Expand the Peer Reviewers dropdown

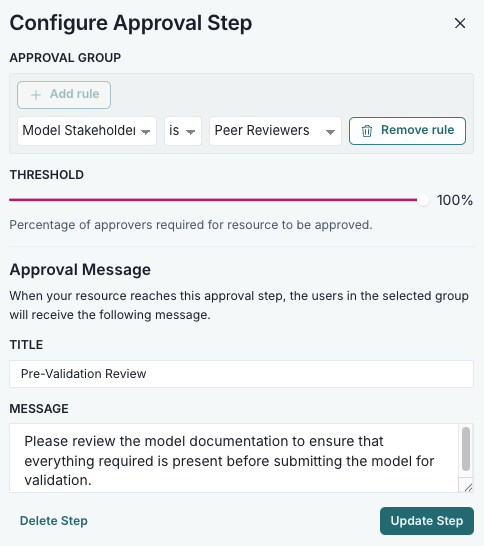pos(275,131)
